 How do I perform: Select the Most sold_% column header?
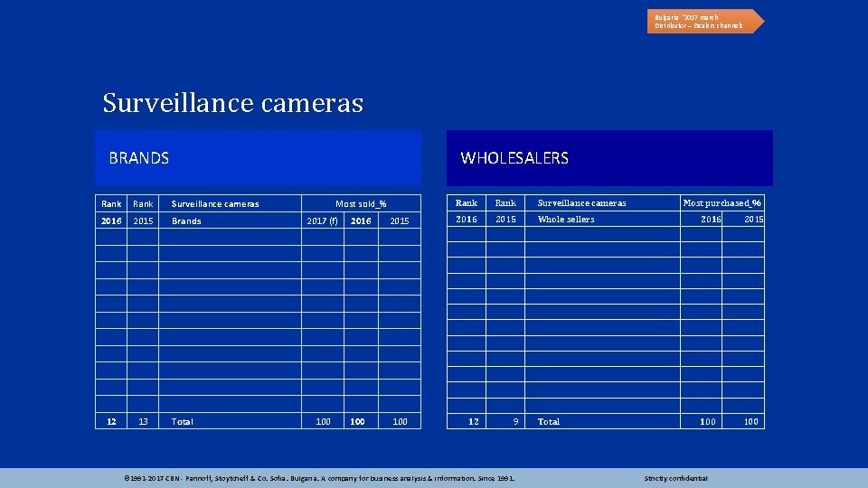[x=361, y=203]
